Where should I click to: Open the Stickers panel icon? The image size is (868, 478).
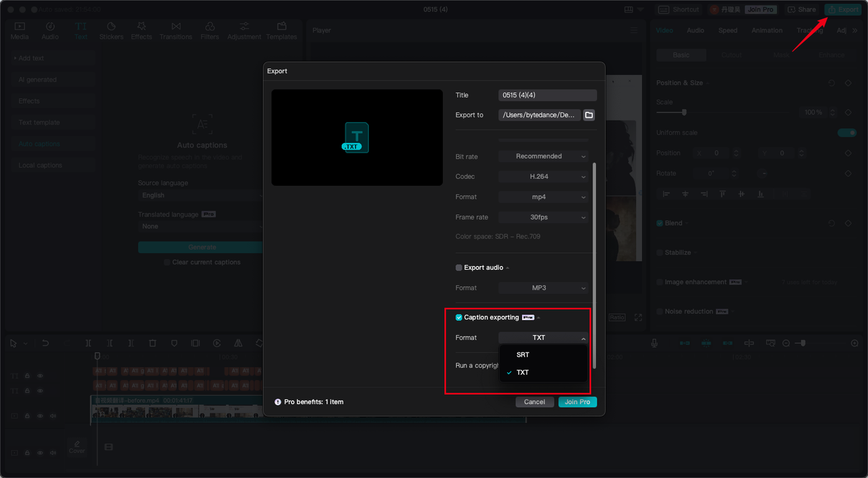click(x=112, y=26)
